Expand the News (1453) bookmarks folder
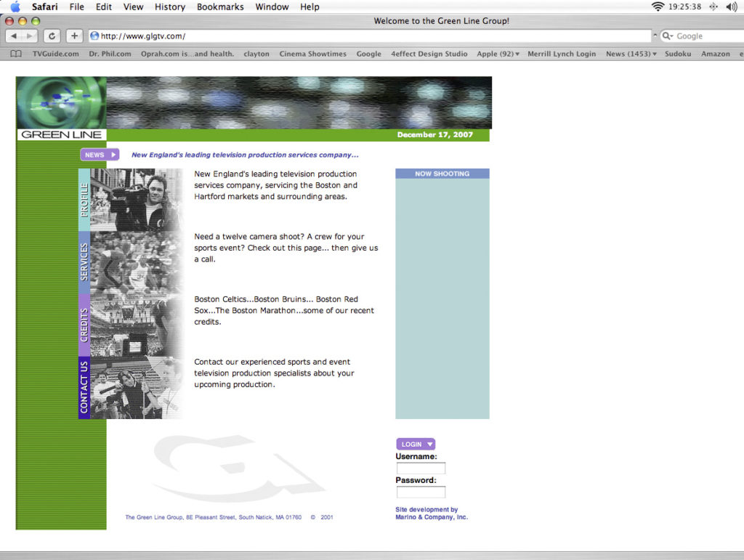Viewport: 744px width, 560px height. (x=631, y=54)
